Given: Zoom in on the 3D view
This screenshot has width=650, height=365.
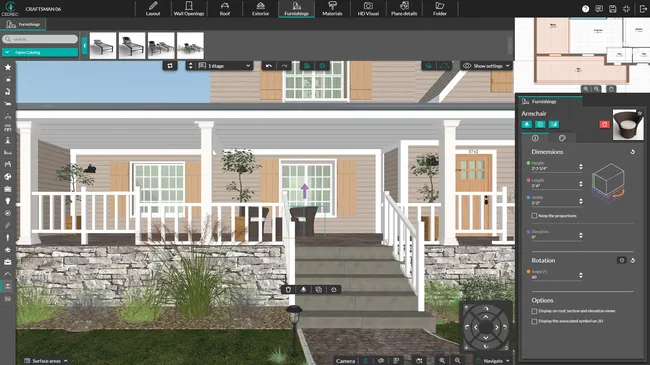Looking at the screenshot, I should 442,361.
